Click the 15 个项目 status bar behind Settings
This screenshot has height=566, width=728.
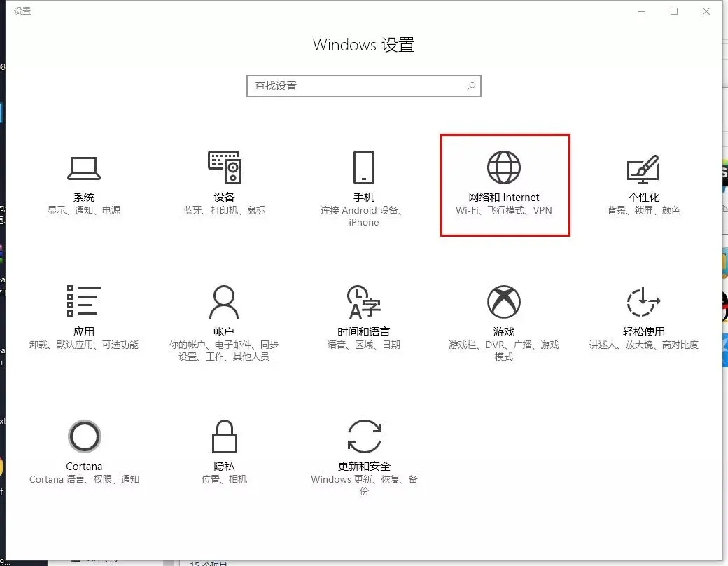point(207,562)
